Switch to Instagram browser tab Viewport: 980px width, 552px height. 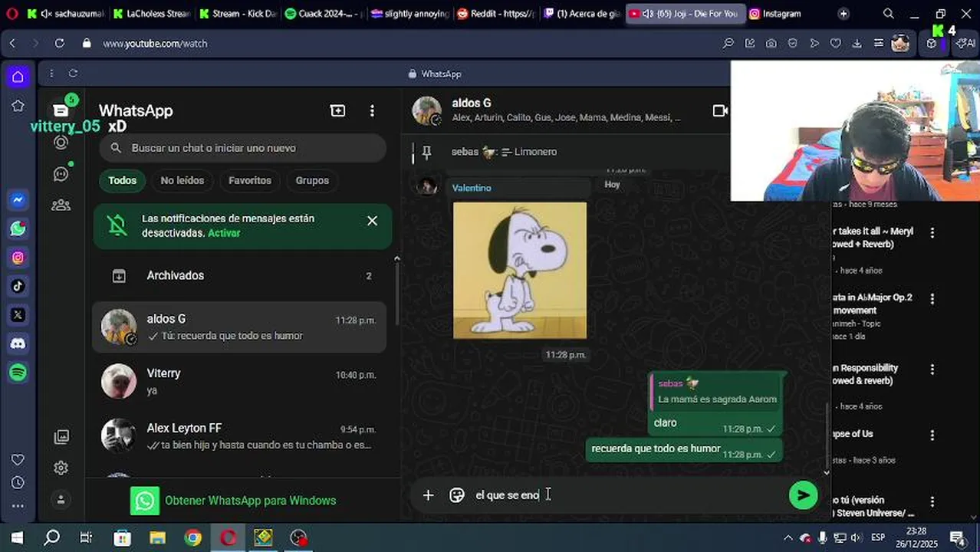point(781,14)
